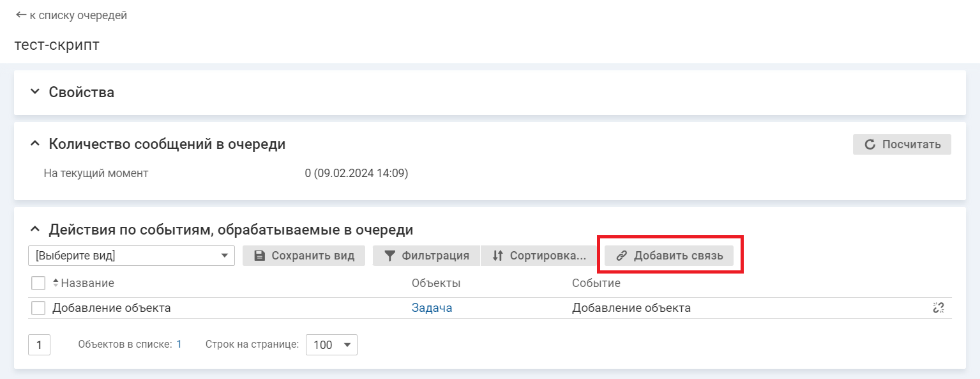This screenshot has height=379, width=980.
Task: Click the Посчитать refresh button
Action: [x=901, y=144]
